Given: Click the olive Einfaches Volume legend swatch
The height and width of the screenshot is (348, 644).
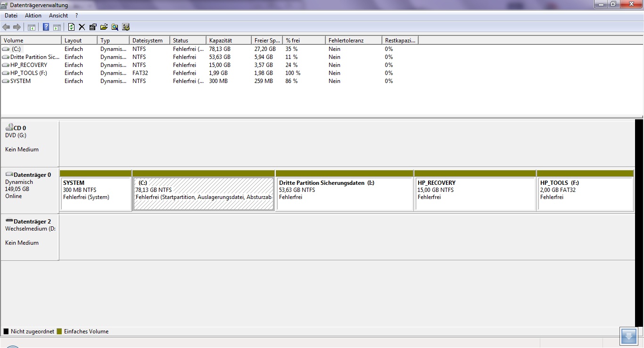Looking at the screenshot, I should [x=59, y=331].
